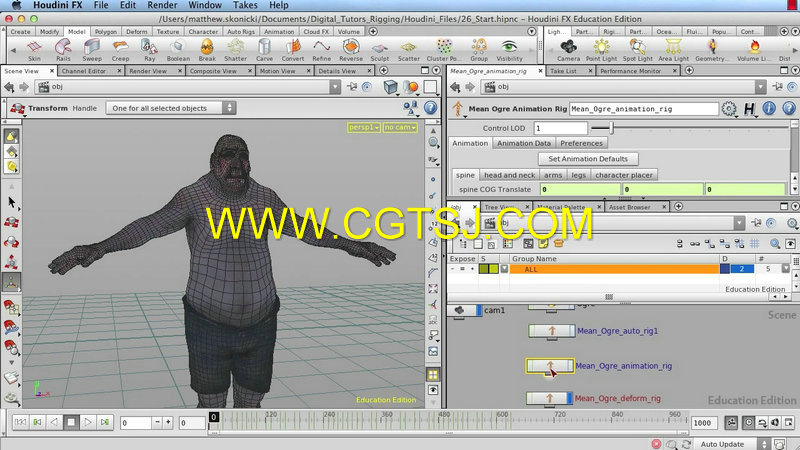This screenshot has height=450, width=800.
Task: Open parameter gear settings menu
Action: [x=729, y=108]
